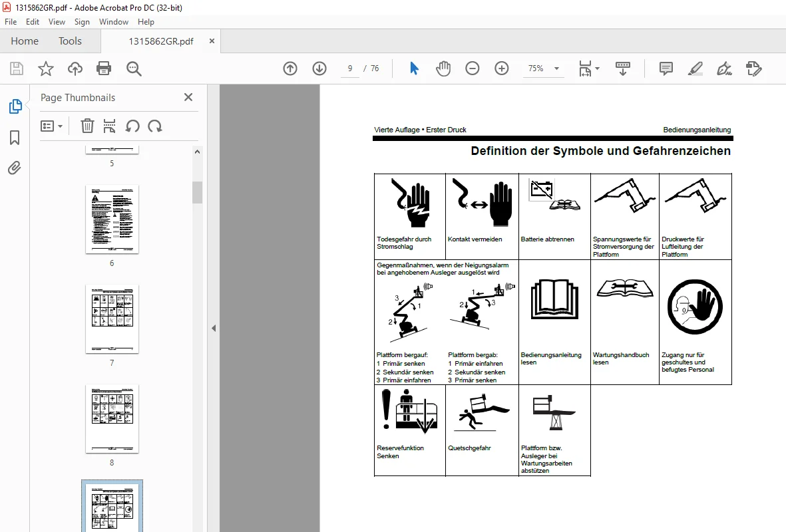The image size is (786, 532).
Task: Open the Window menu
Action: (x=113, y=22)
